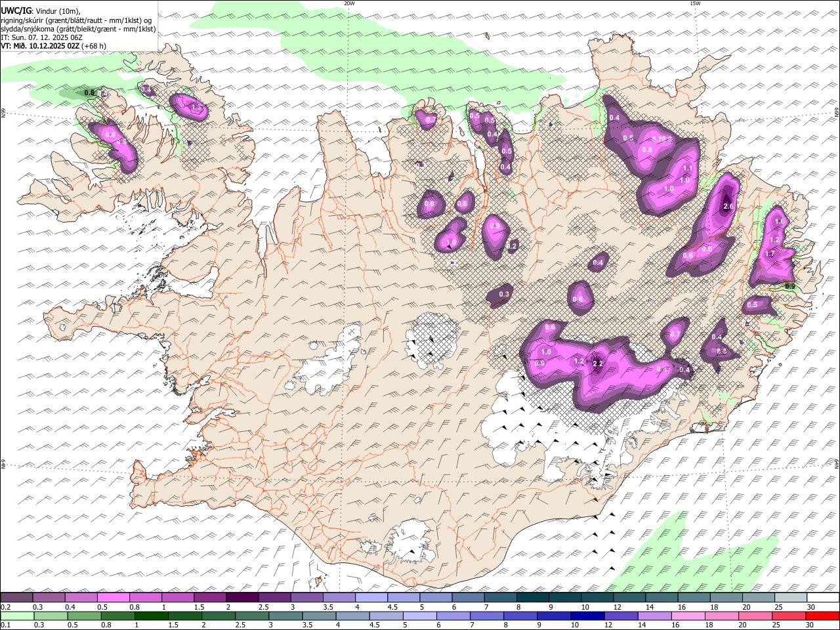Screen dimensions: 840x630
Task: Click the 'rigning/skúrir' description line
Action: pos(76,20)
